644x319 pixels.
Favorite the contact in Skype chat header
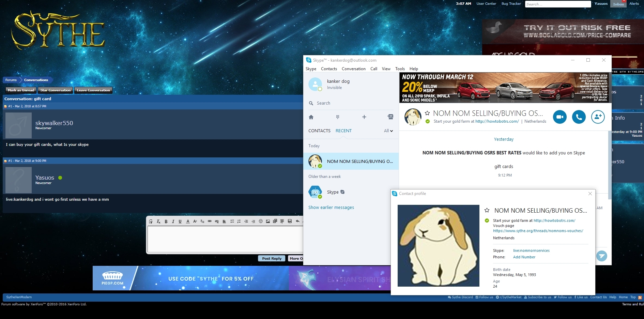pos(427,113)
